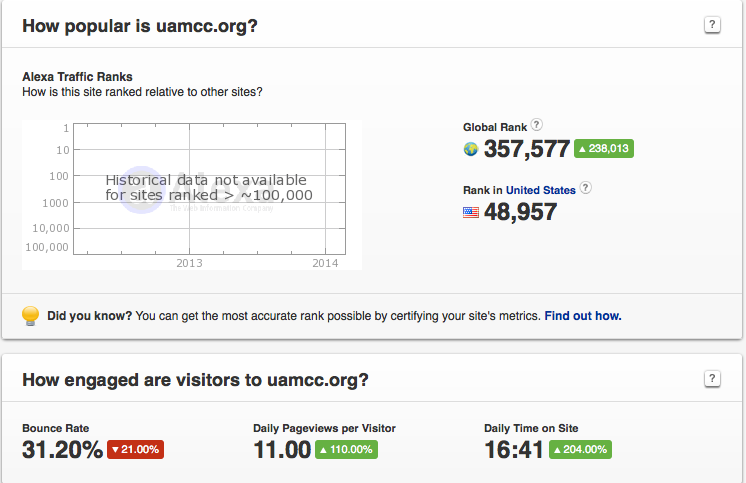Click the 16:41 daily time value
The image size is (746, 483).
coord(514,450)
